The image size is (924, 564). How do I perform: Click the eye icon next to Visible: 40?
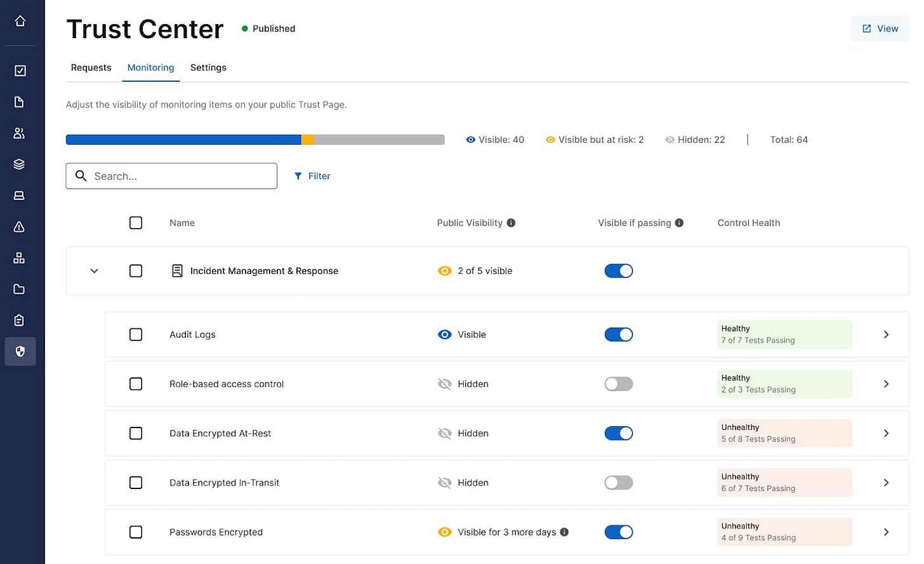(470, 140)
